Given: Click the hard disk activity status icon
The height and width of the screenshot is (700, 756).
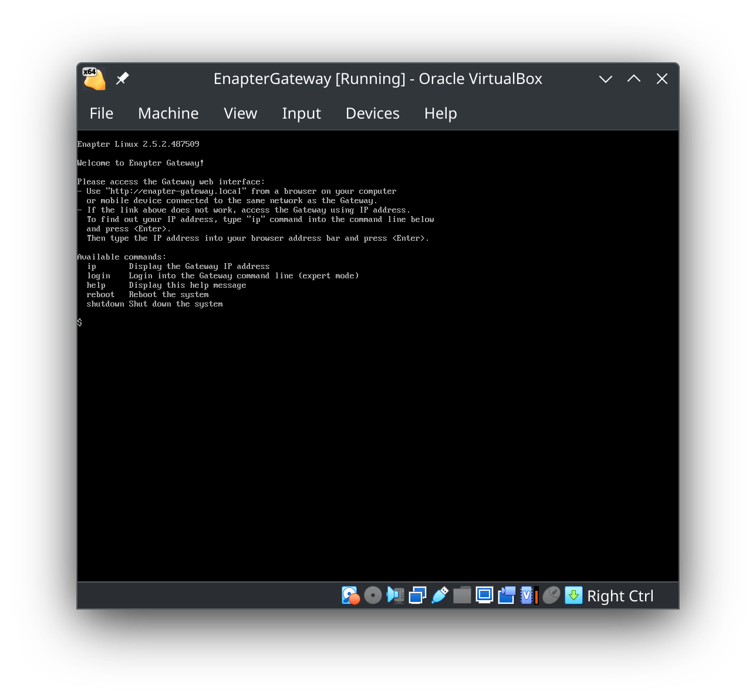Looking at the screenshot, I should pyautogui.click(x=350, y=595).
